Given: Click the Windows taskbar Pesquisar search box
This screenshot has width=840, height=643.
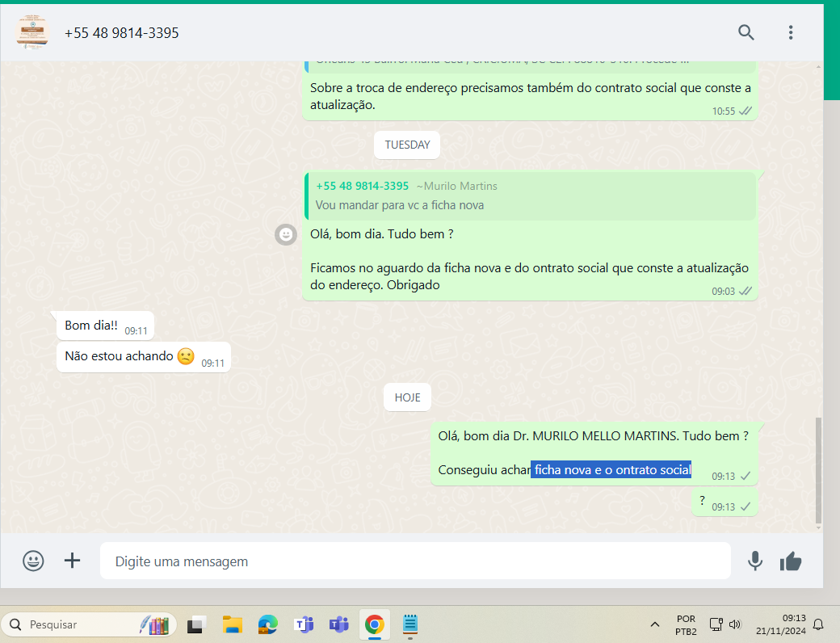Looking at the screenshot, I should [89, 624].
